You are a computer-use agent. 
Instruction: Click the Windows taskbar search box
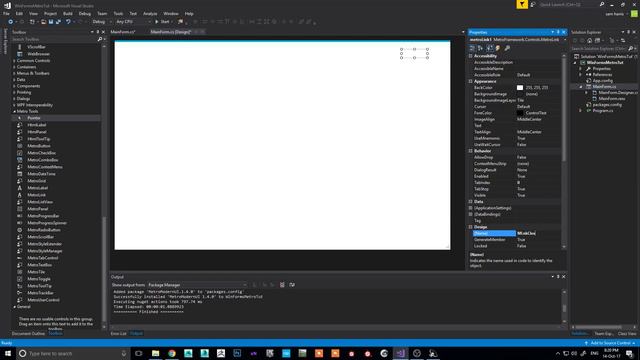point(73,353)
